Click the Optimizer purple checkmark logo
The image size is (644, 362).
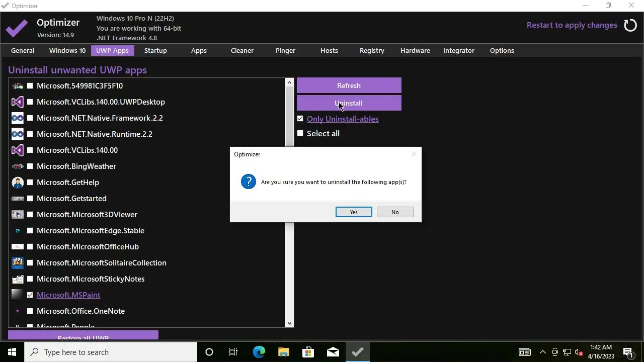pyautogui.click(x=17, y=28)
